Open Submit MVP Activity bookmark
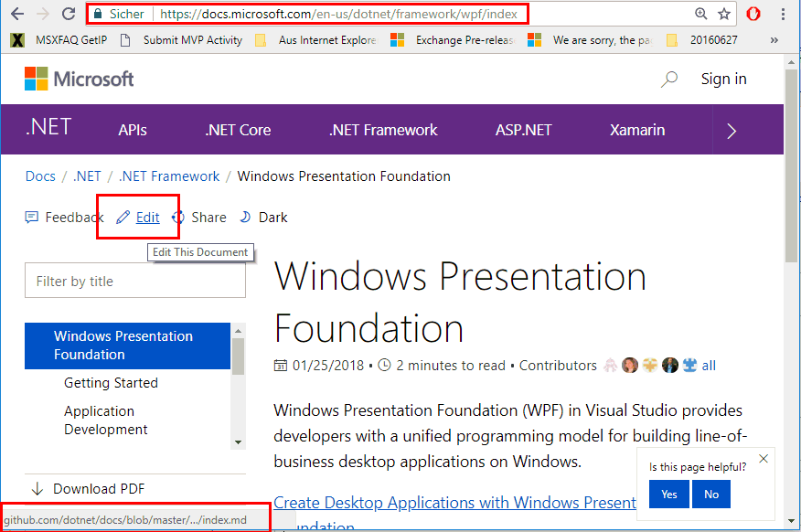801x532 pixels. click(x=181, y=40)
